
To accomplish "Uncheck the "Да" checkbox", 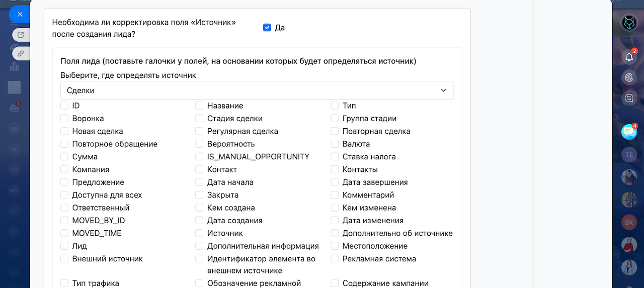I will pos(267,28).
